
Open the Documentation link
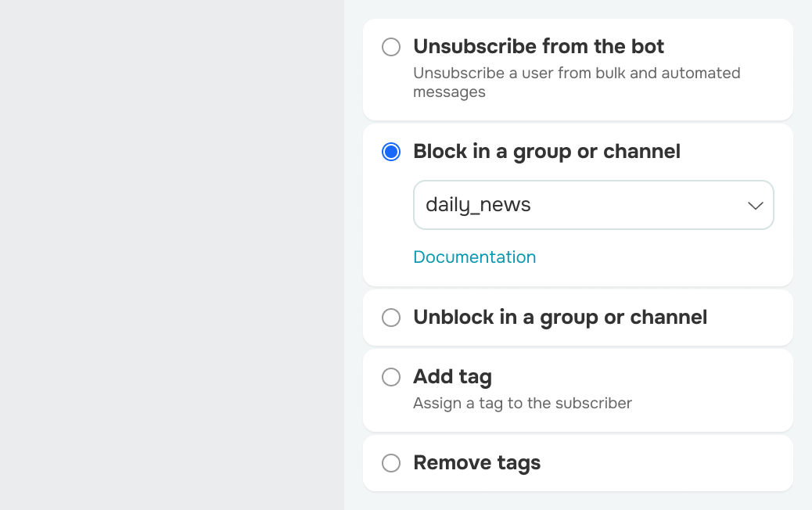point(474,257)
